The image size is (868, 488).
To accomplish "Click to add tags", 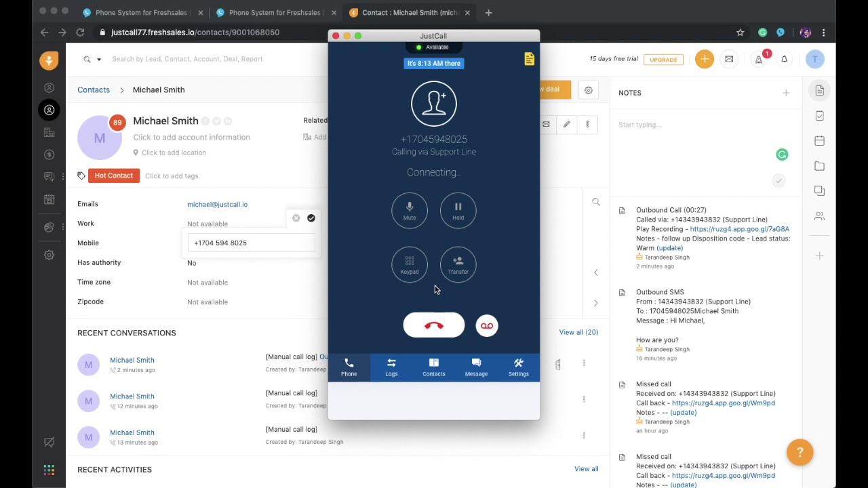I will pos(172,176).
